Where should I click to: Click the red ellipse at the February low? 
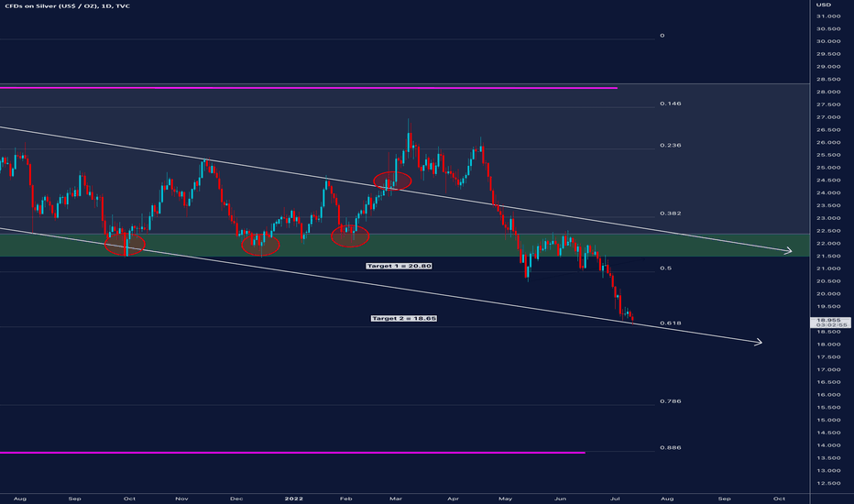(350, 236)
